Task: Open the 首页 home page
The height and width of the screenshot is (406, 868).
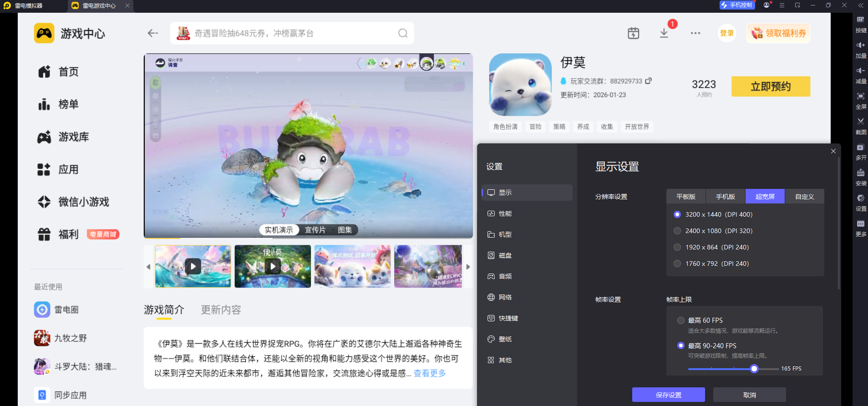Action: 59,72
